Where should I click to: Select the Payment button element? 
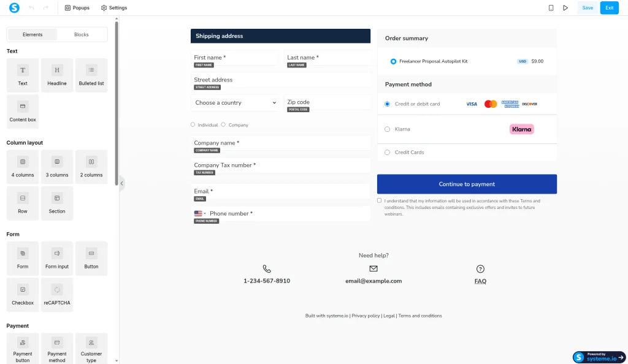click(23, 349)
